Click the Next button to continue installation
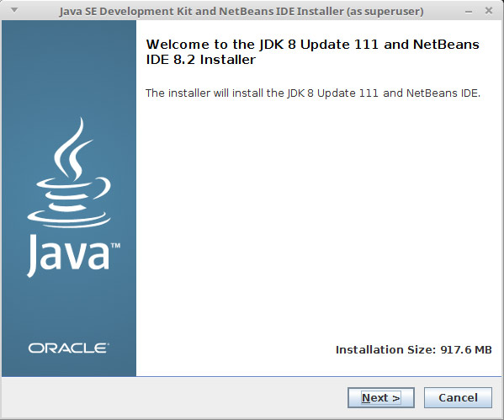 (381, 398)
